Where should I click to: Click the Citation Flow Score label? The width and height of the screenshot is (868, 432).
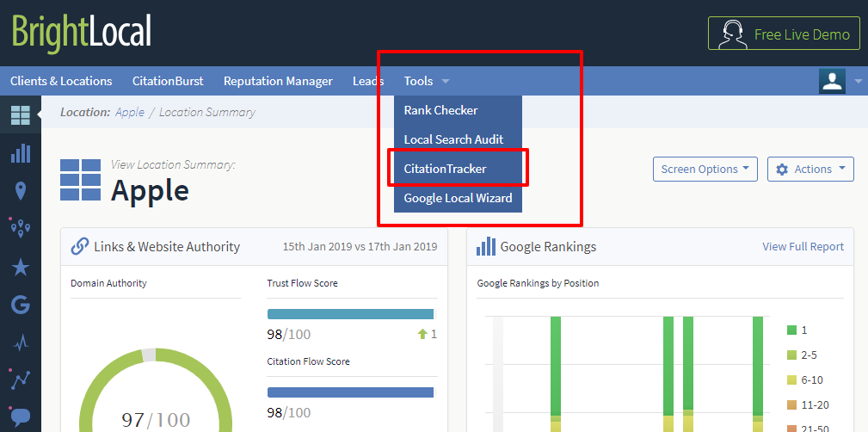click(x=308, y=361)
